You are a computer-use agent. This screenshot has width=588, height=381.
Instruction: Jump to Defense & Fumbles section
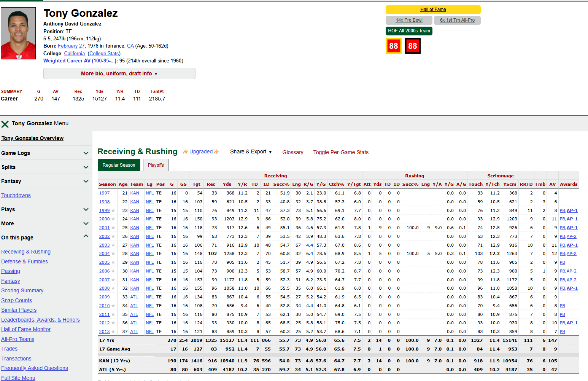pos(24,261)
